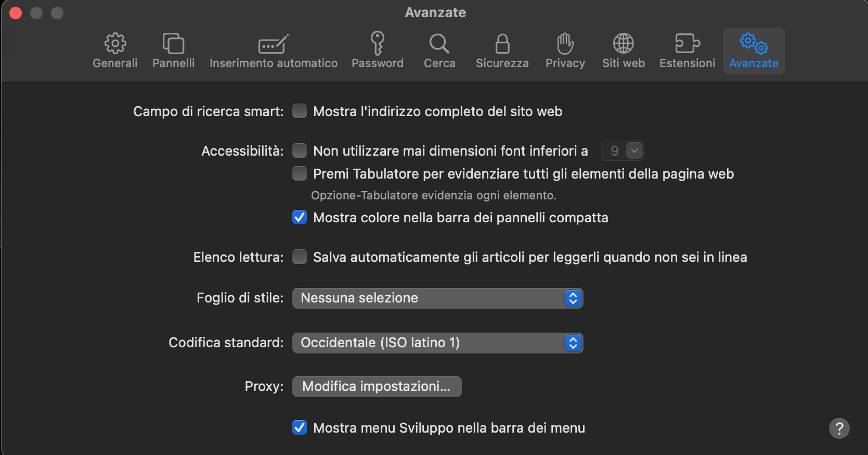Enable Mostra l'indirizzo completo del sito web

click(300, 111)
